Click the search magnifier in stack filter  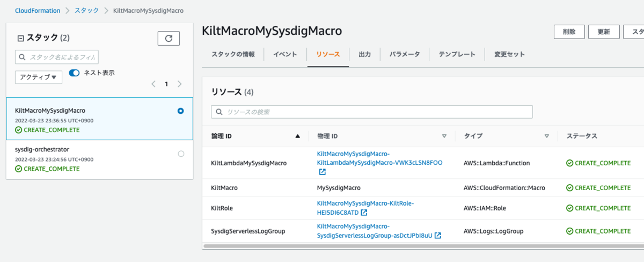[x=23, y=57]
